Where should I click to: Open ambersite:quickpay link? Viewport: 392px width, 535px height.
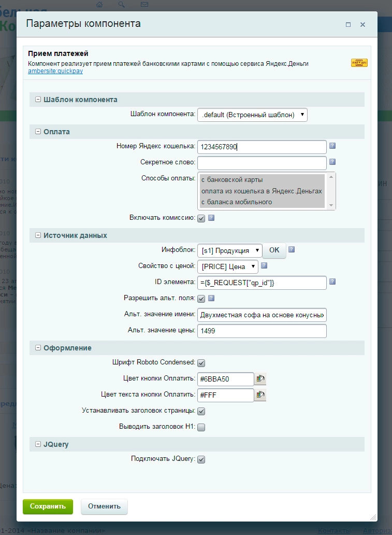[55, 71]
